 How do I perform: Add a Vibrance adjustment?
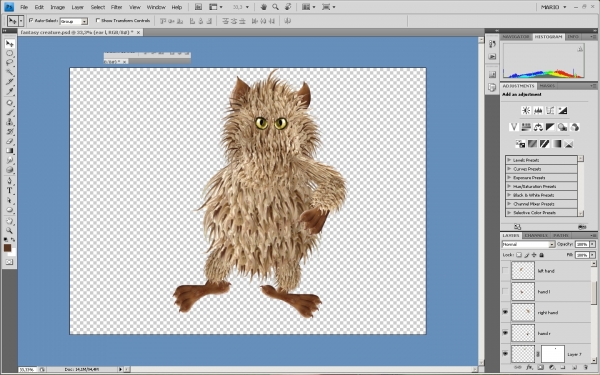click(x=514, y=127)
